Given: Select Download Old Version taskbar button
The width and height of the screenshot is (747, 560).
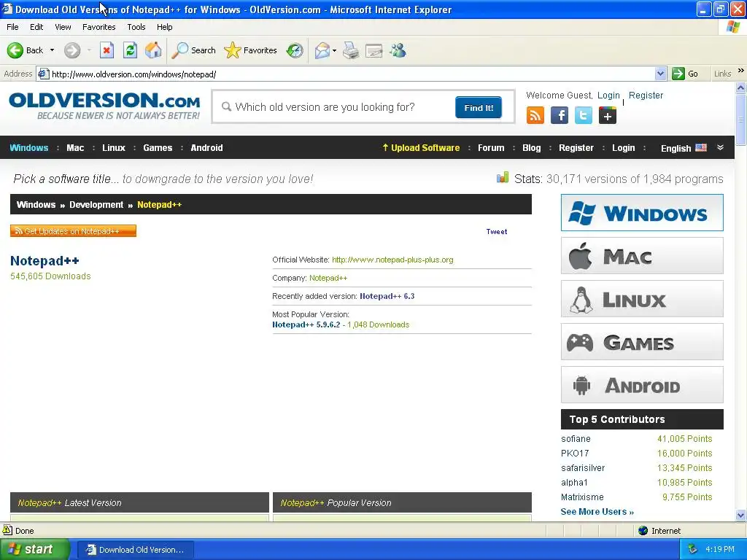Looking at the screenshot, I should point(135,550).
